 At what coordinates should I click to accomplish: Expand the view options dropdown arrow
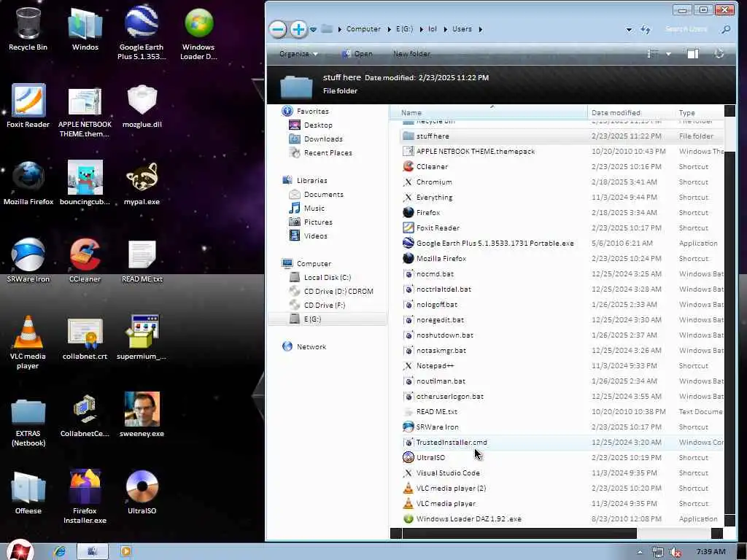668,54
